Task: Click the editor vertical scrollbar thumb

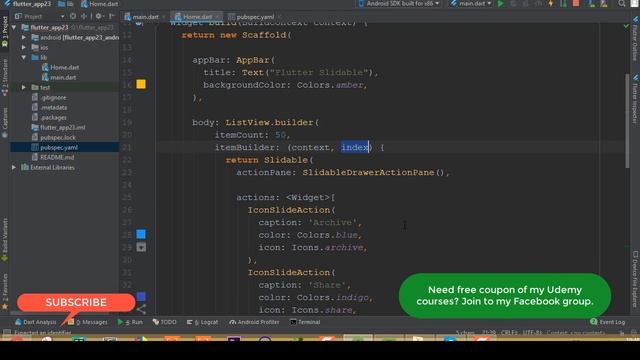Action: [627, 121]
